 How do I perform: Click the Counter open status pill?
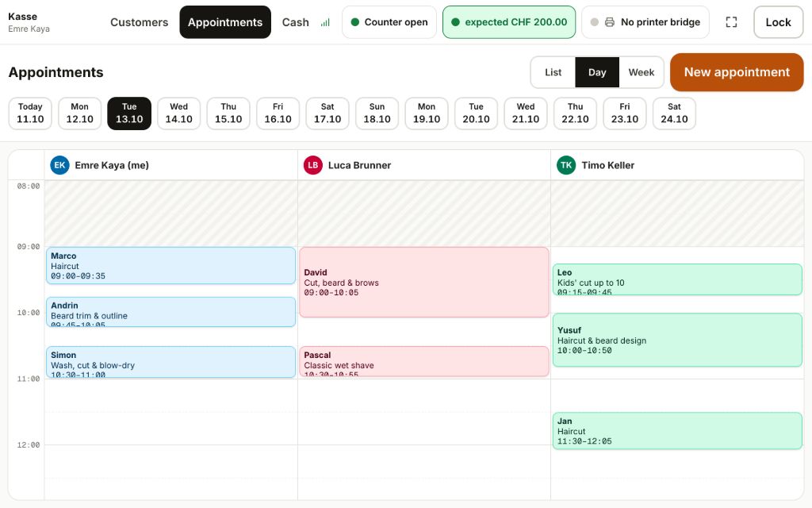[x=389, y=22]
